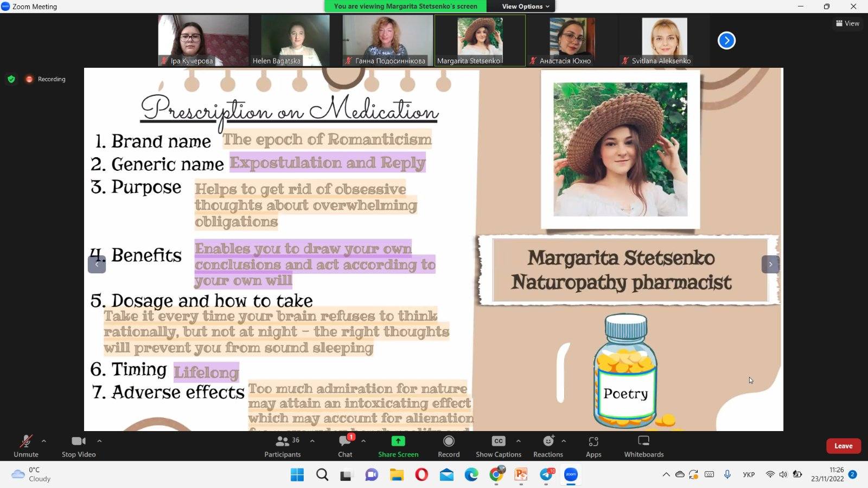Image resolution: width=868 pixels, height=488 pixels.
Task: Toggle Show Captions
Action: point(498,446)
